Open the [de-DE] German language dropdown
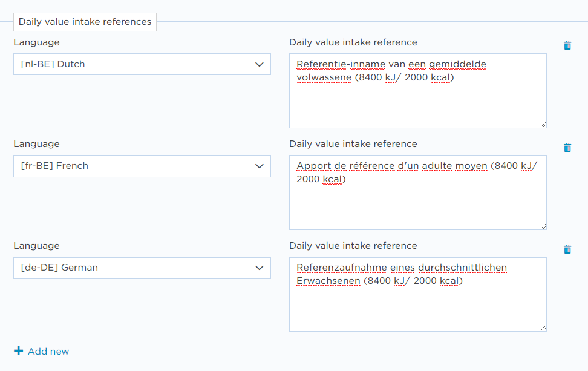588x371 pixels. click(142, 268)
